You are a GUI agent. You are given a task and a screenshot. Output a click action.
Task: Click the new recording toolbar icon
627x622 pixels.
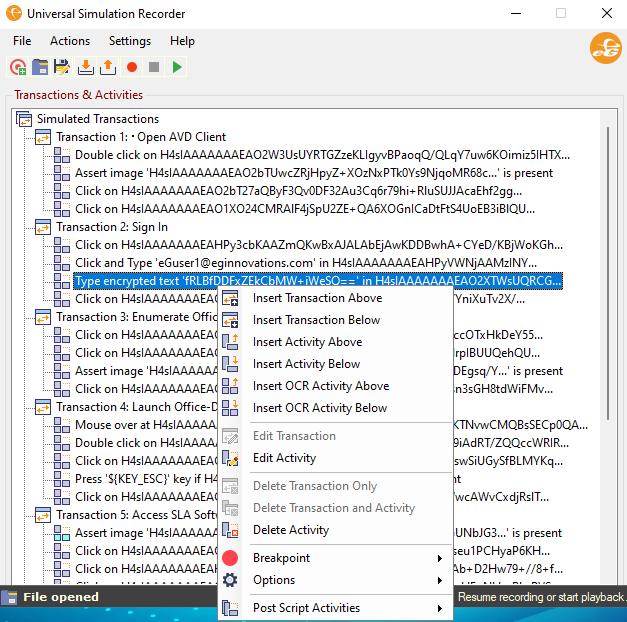coord(18,67)
